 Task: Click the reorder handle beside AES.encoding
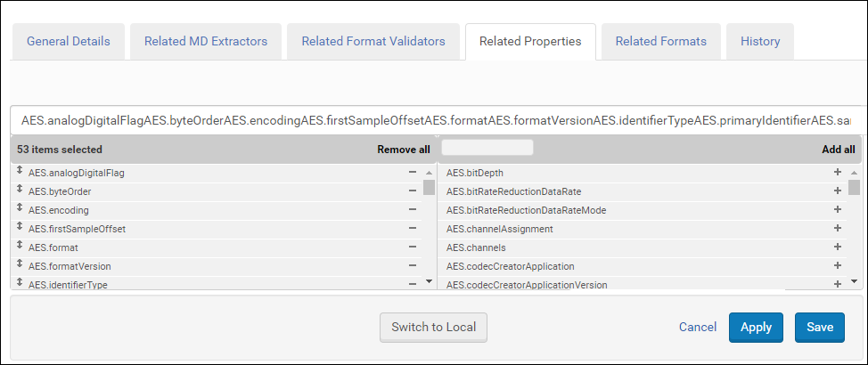[20, 210]
